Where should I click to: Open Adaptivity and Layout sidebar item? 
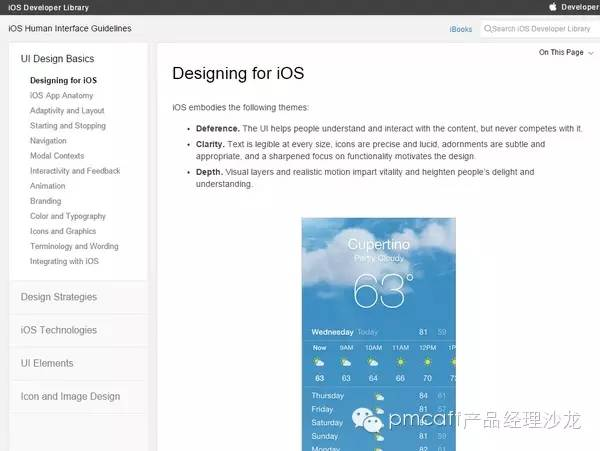coord(67,111)
